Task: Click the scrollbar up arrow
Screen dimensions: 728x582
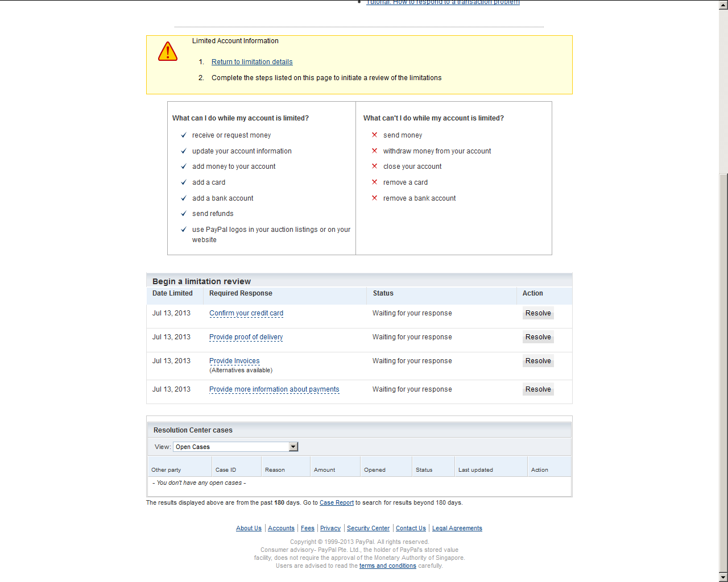Action: point(723,5)
